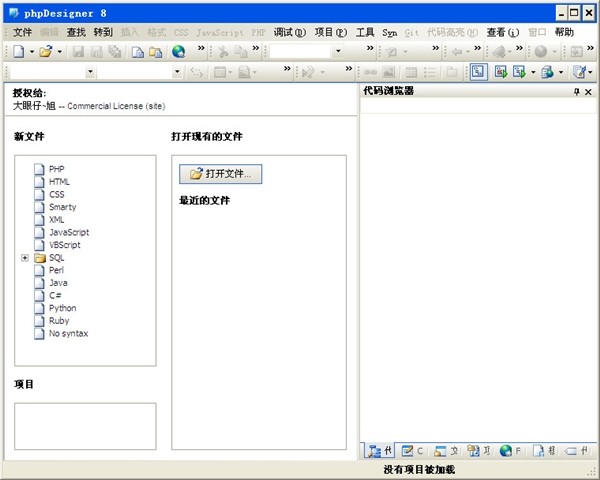Open dropdown arrow beside globe pages icon
The height and width of the screenshot is (480, 600).
(x=561, y=72)
